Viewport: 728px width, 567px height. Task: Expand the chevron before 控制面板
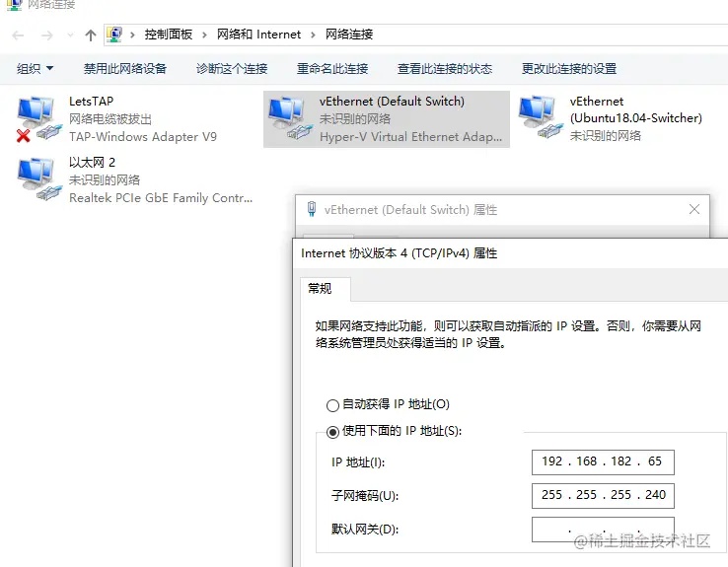pyautogui.click(x=132, y=35)
